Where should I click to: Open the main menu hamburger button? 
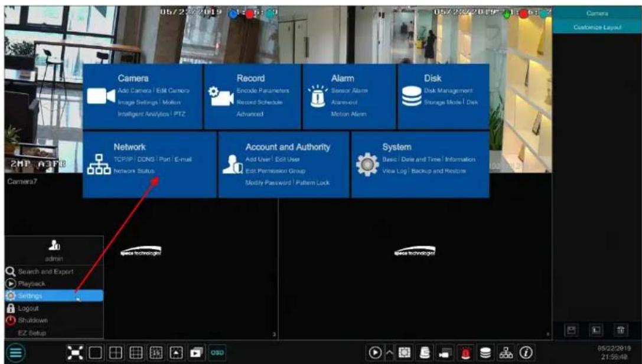(x=16, y=353)
